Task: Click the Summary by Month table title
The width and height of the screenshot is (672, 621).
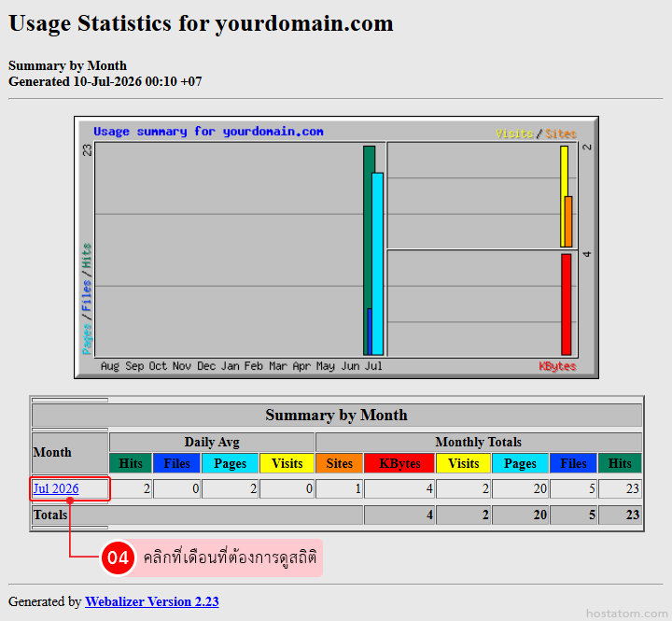Action: (336, 415)
